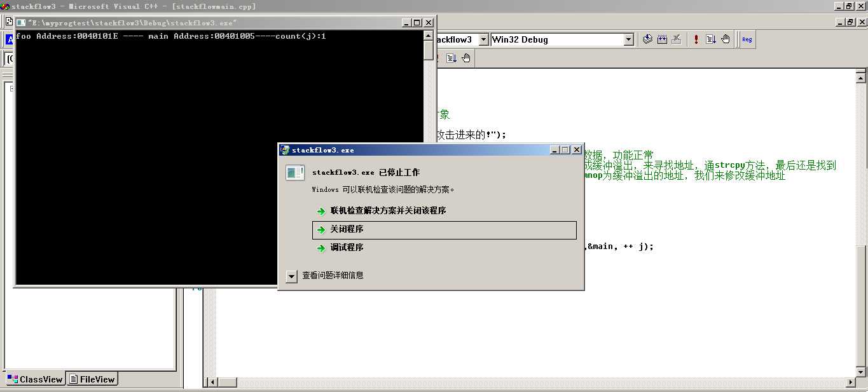The image size is (868, 392).
Task: Click the hand breakpoint icon in the second toolbar row
Action: (466, 58)
